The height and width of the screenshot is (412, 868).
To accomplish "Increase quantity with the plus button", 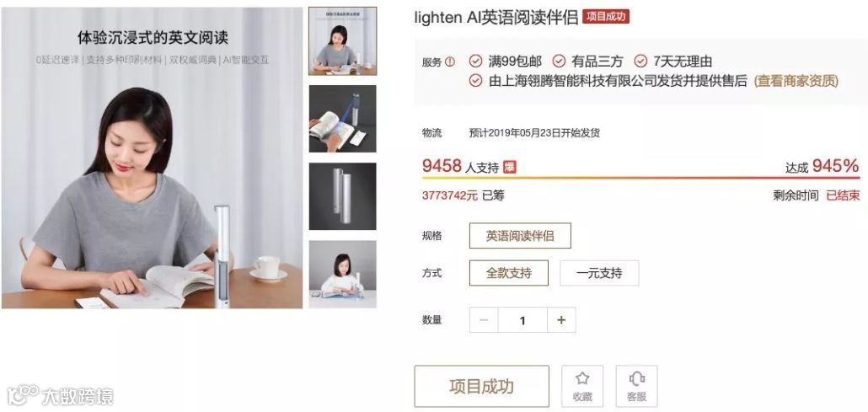I will 561,320.
